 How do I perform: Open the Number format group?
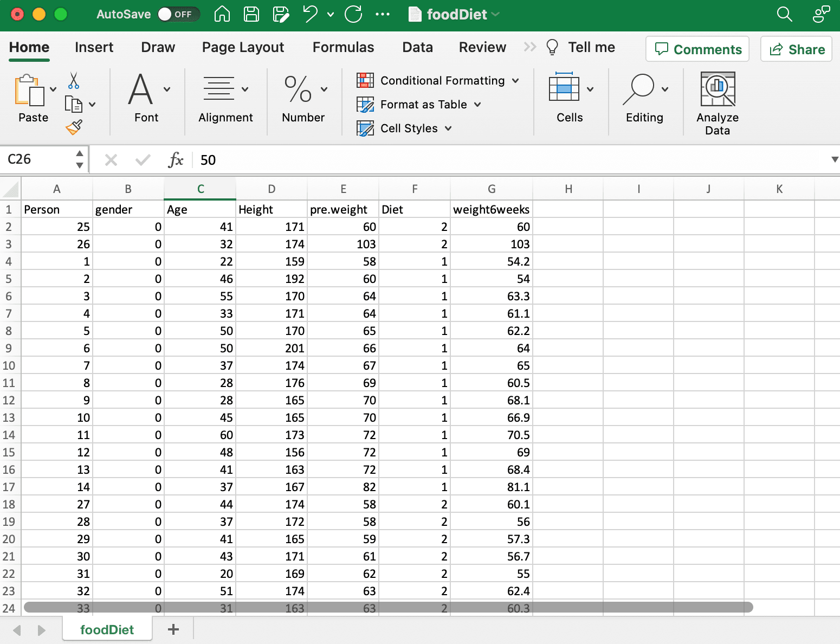[x=303, y=98]
